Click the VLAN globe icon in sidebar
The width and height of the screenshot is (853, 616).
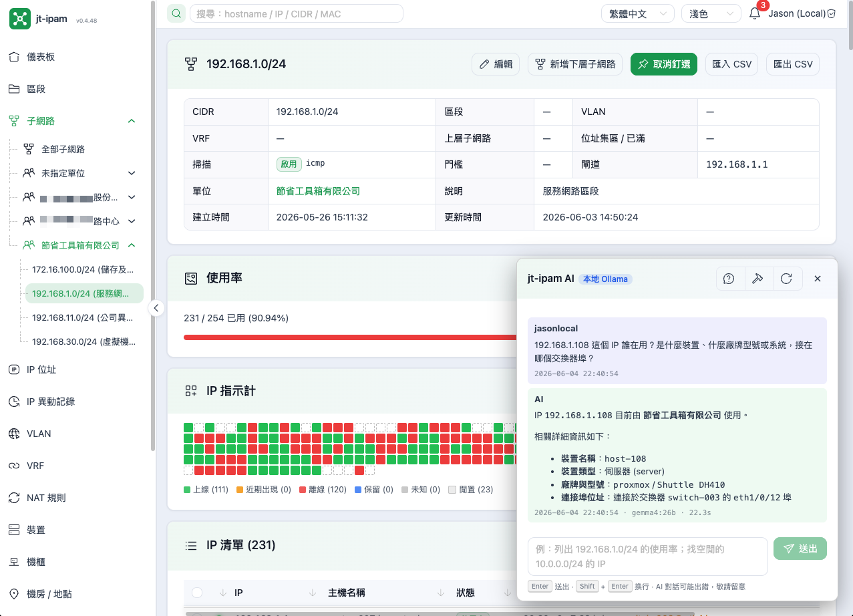[x=14, y=434]
